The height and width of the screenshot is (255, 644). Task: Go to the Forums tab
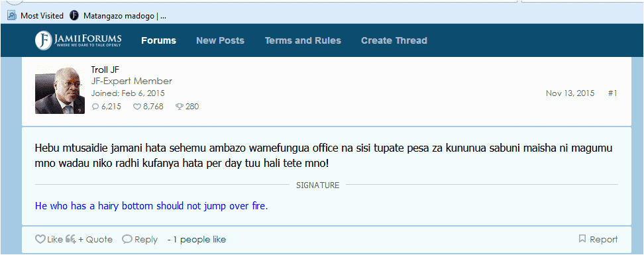pyautogui.click(x=158, y=40)
